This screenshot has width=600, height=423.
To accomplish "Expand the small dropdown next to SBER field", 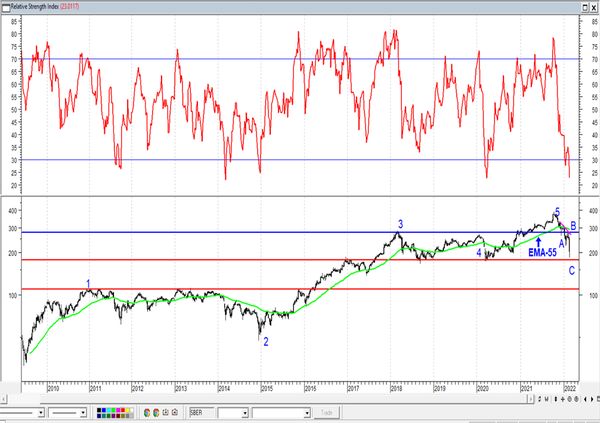I will pos(245,413).
